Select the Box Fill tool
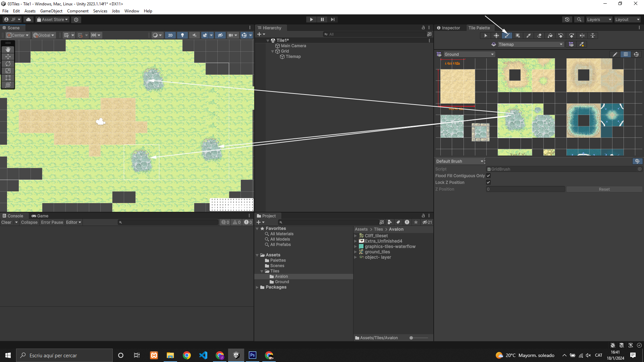 point(518,36)
